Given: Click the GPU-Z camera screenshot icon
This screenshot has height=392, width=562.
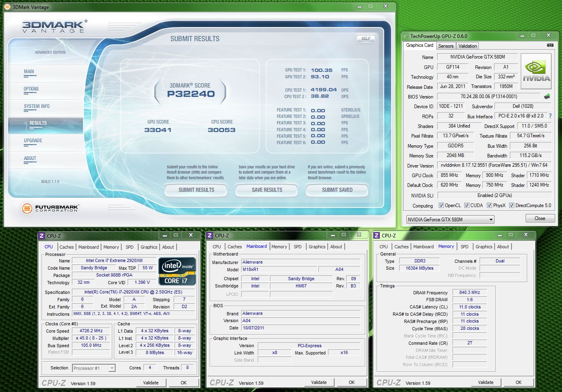Looking at the screenshot, I should (x=550, y=45).
